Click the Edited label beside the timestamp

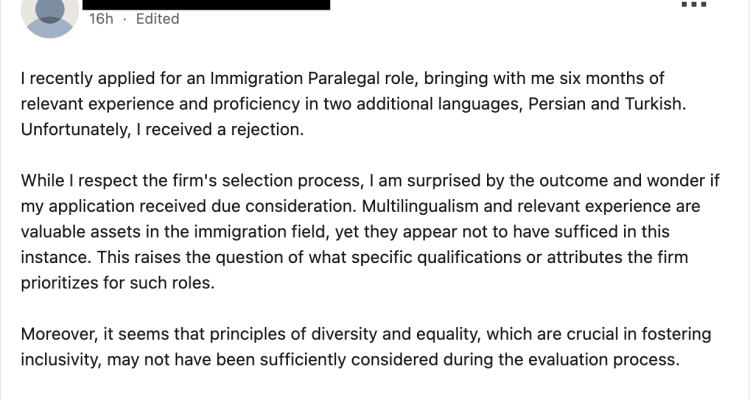[x=157, y=19]
